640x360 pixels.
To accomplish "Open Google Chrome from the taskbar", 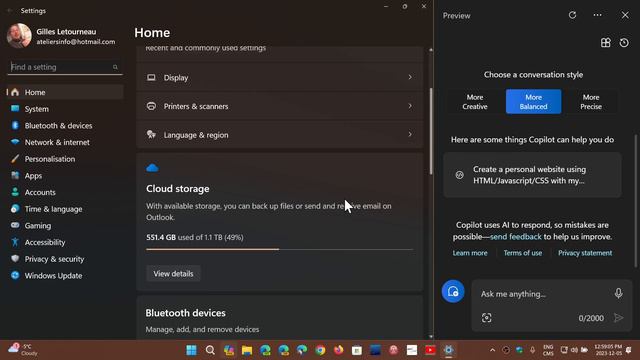I will click(320, 350).
